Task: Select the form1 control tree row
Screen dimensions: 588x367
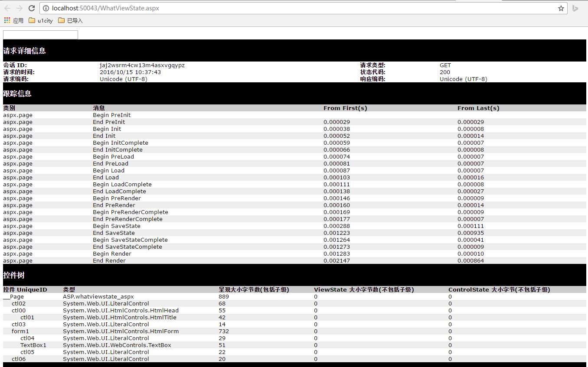Action: pyautogui.click(x=294, y=331)
